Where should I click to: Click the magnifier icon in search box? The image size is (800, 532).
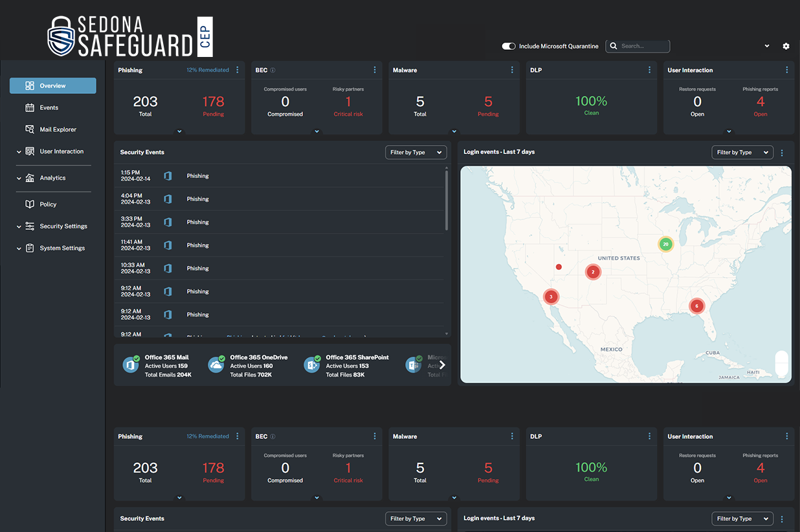pyautogui.click(x=614, y=47)
